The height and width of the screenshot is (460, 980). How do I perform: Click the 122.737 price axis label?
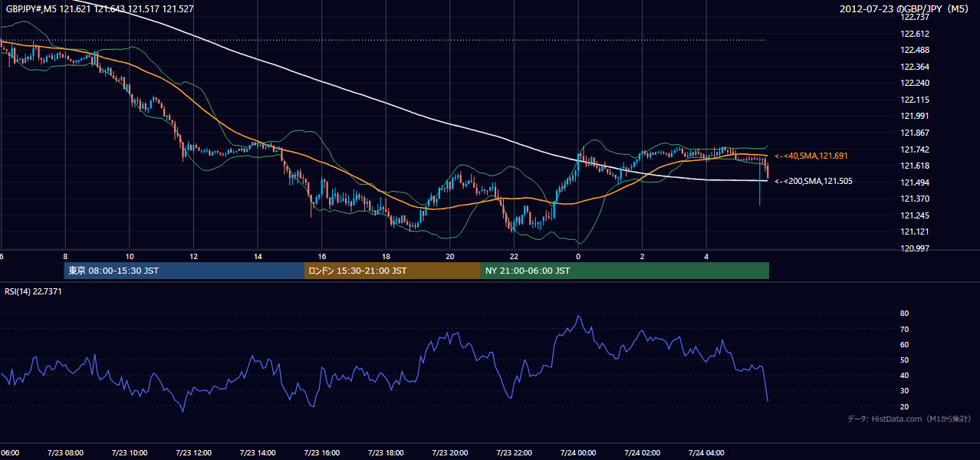tap(915, 17)
